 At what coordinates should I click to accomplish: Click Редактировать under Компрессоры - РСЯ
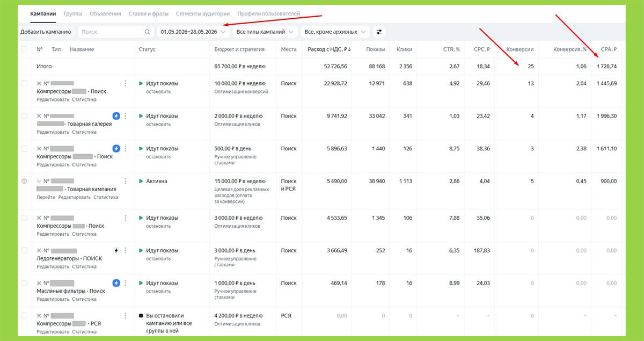[x=53, y=332]
